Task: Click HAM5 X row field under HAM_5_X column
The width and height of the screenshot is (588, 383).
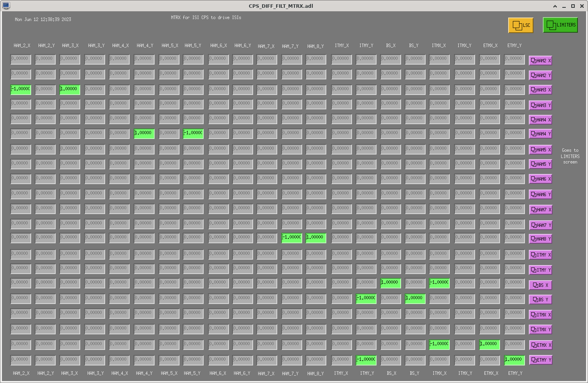Action: click(169, 149)
